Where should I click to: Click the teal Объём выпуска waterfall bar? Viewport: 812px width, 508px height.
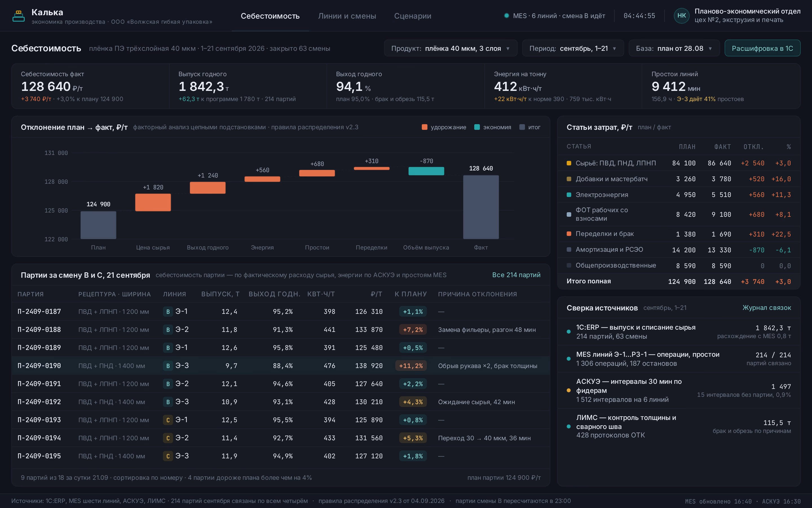(426, 171)
